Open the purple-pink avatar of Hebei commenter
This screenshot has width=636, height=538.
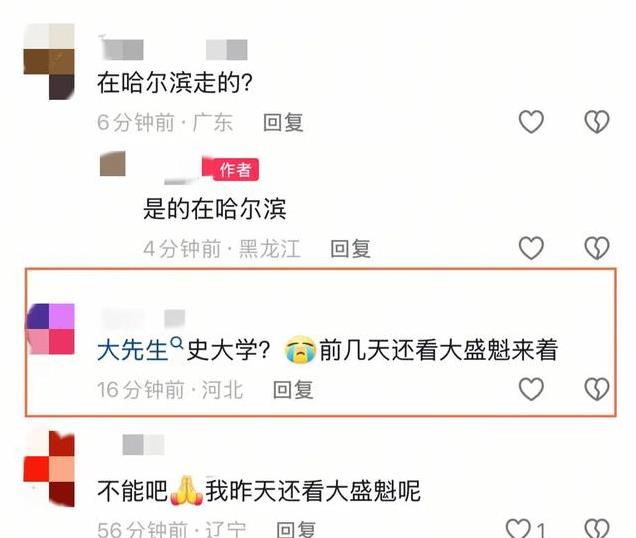point(50,329)
